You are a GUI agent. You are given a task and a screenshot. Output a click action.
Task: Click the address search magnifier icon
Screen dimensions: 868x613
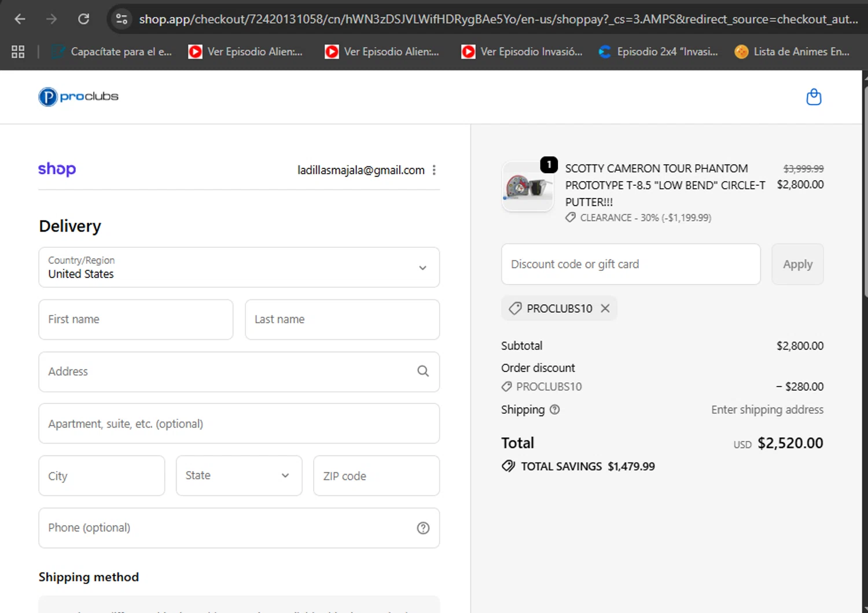(423, 371)
